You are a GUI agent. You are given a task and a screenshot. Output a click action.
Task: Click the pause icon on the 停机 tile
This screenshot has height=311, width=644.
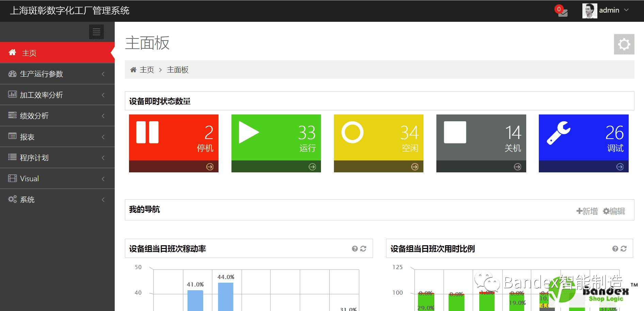(147, 132)
